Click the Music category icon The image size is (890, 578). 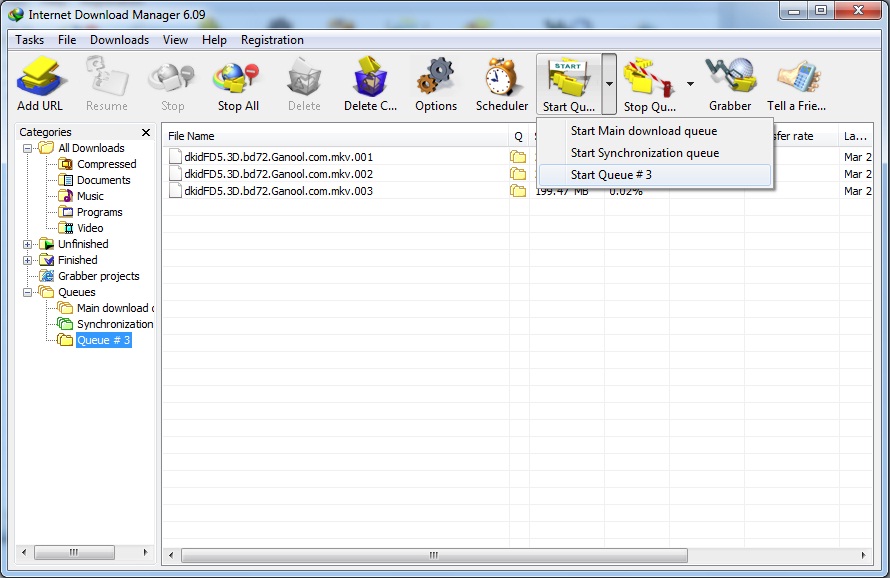coord(66,196)
